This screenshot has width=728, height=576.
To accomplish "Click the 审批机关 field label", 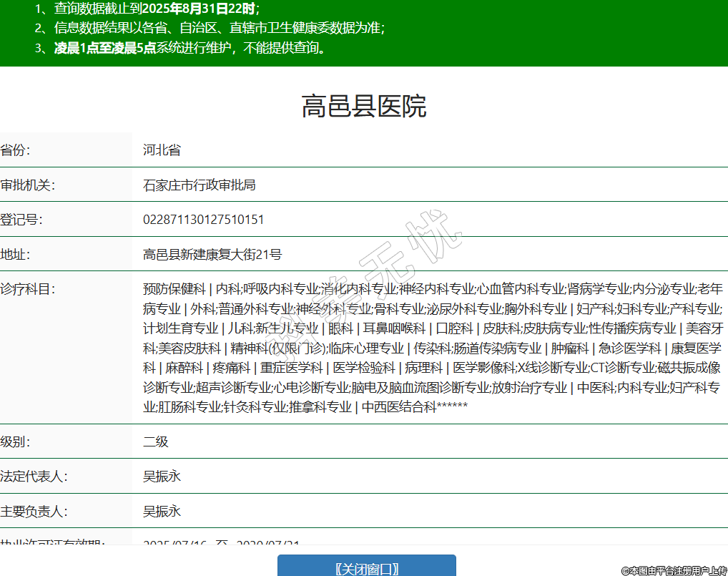I will pyautogui.click(x=28, y=185).
